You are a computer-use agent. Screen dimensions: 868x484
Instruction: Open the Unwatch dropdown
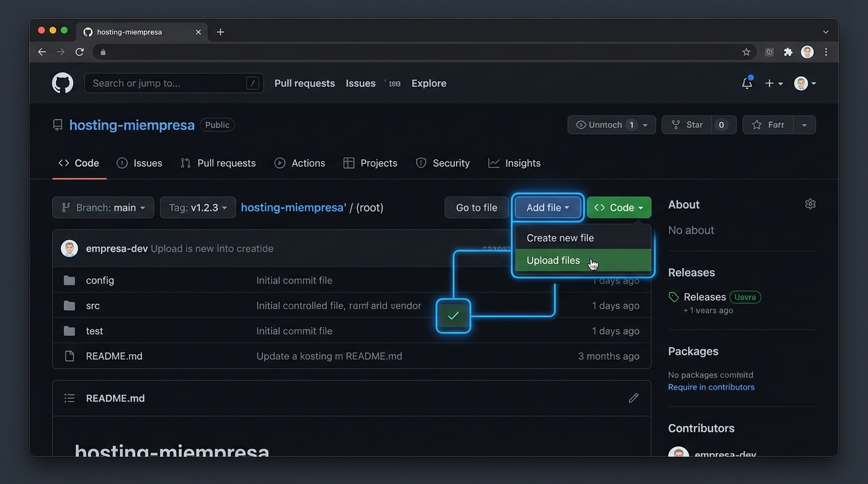(611, 125)
